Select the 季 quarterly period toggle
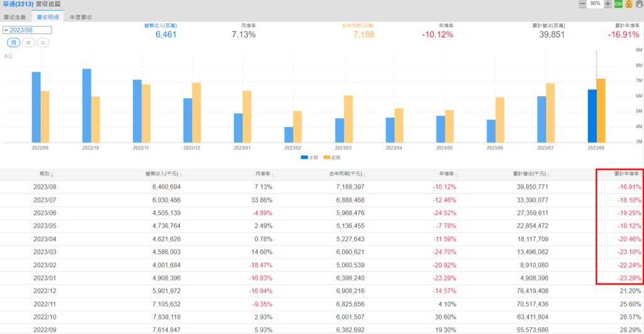 (28, 43)
